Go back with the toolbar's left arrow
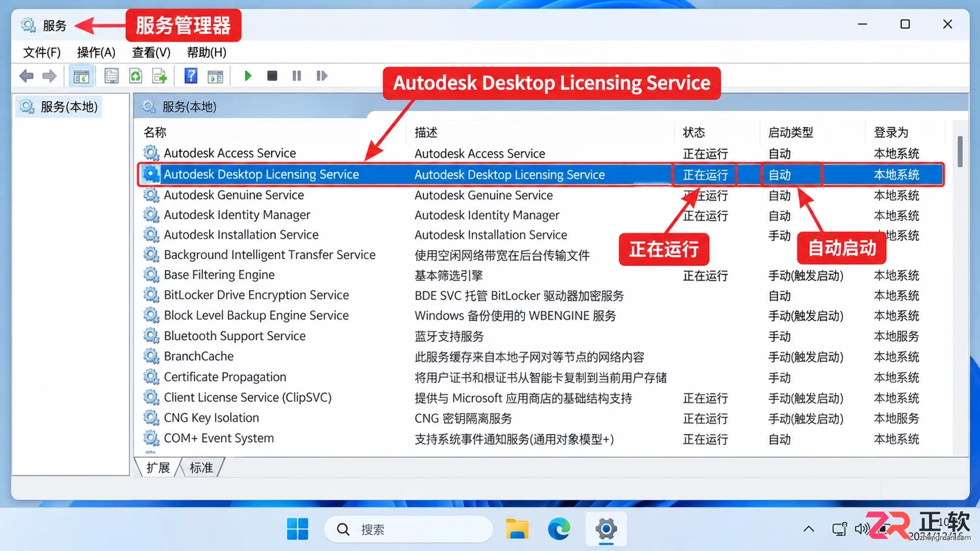Screen dimensions: 980x551 pyautogui.click(x=27, y=76)
